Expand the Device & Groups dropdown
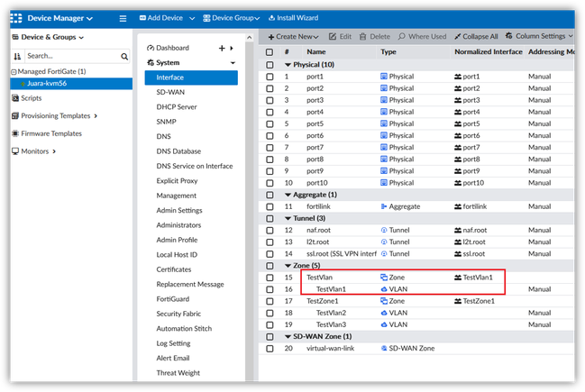The height and width of the screenshot is (392, 585). (48, 37)
